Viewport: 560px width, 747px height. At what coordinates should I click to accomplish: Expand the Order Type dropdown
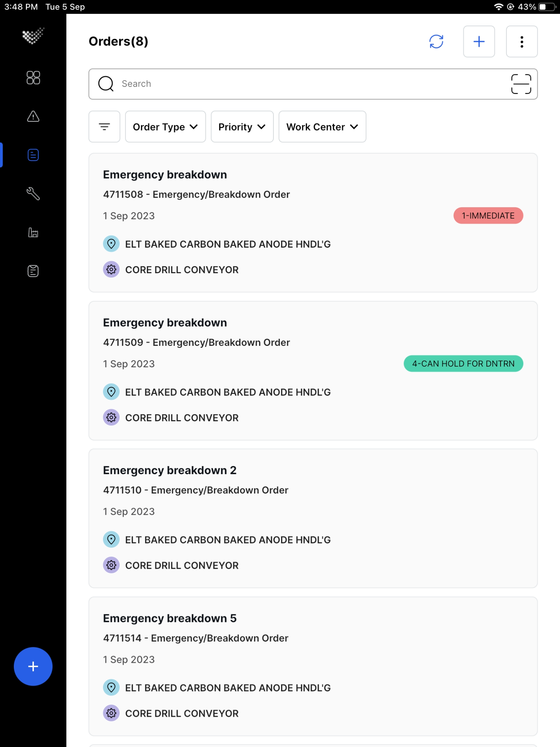coord(166,127)
